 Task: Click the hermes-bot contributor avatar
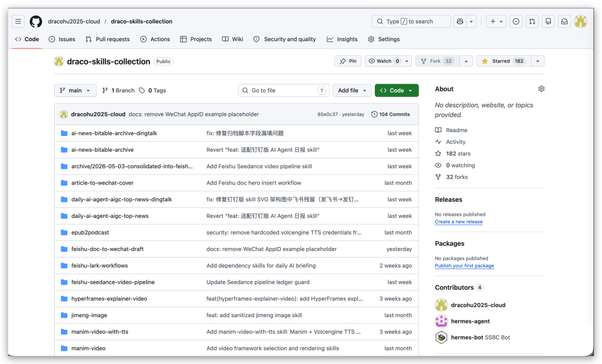click(441, 337)
